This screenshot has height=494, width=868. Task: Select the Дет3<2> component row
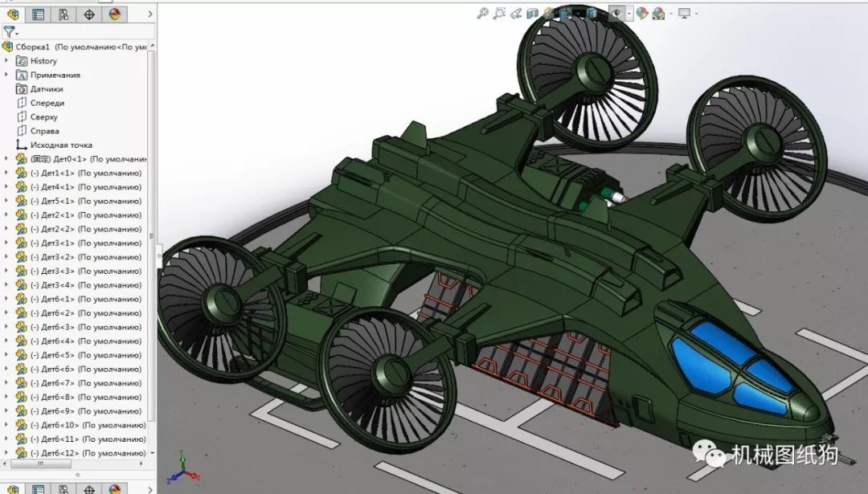point(79,257)
